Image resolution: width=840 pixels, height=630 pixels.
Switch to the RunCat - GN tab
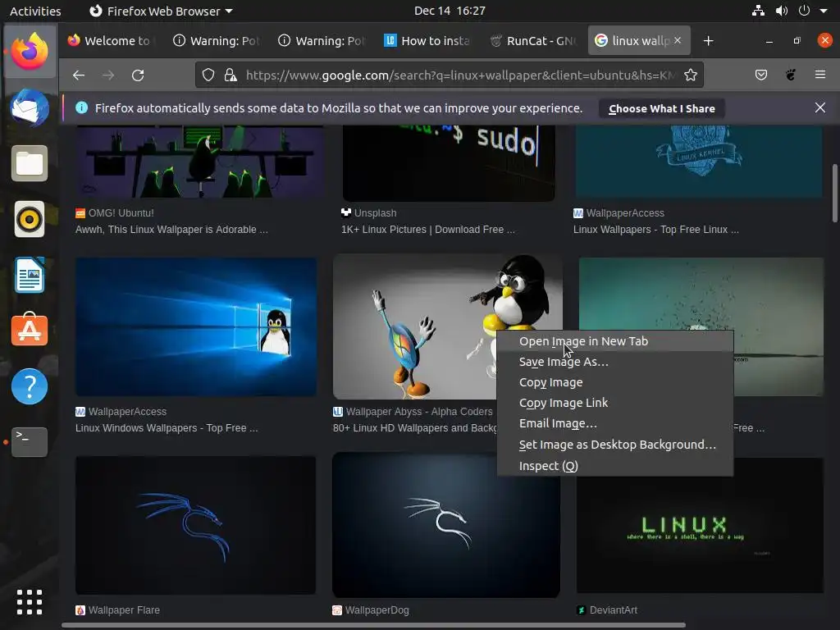pyautogui.click(x=533, y=41)
